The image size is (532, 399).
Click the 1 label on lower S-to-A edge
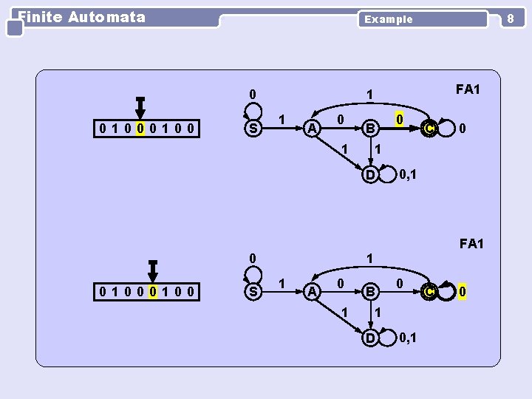point(282,284)
